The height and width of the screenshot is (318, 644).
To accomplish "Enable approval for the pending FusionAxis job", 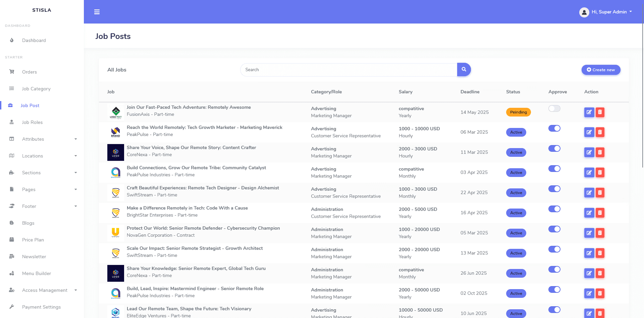I will (554, 108).
